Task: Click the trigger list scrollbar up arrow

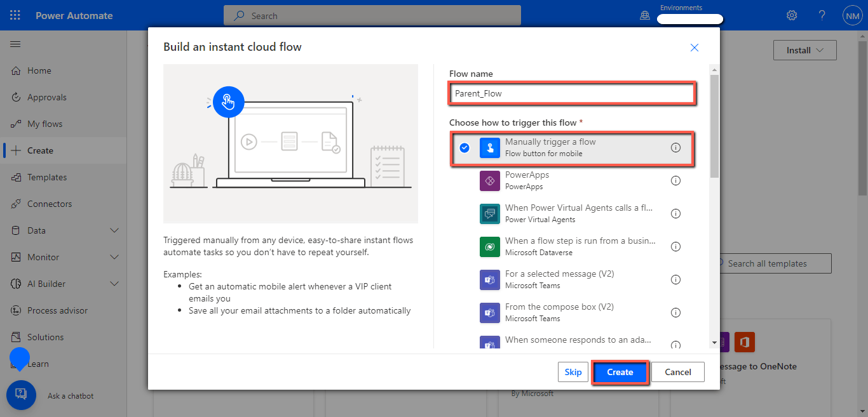Action: point(714,70)
